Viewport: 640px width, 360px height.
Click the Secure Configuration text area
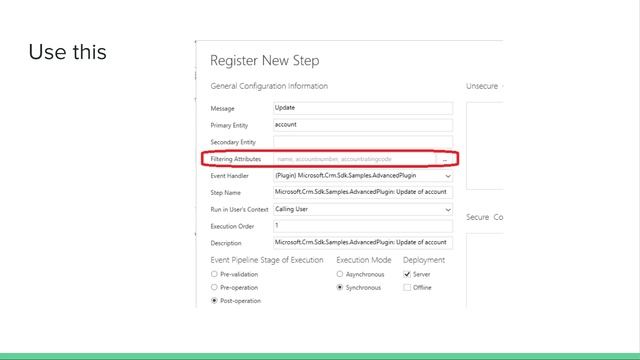tap(485, 270)
